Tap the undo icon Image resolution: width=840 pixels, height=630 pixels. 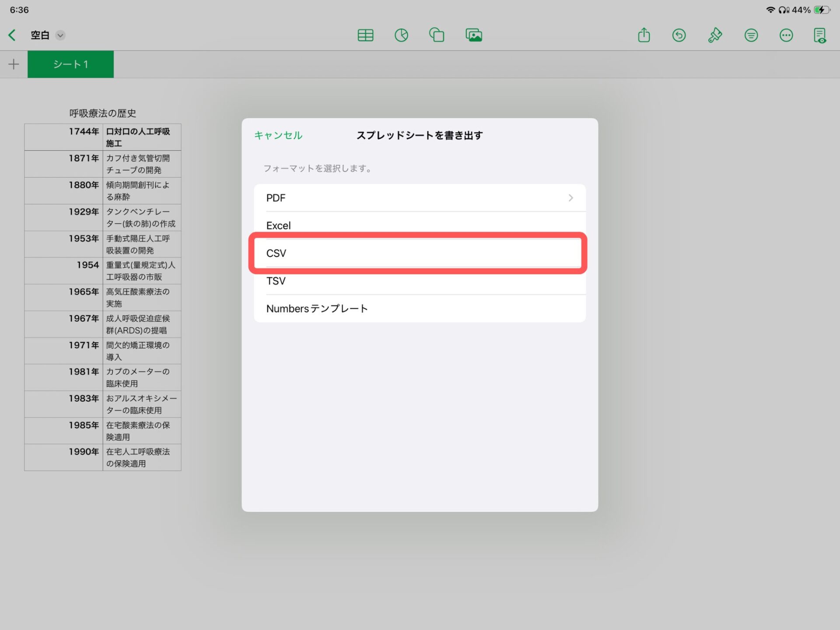[679, 35]
